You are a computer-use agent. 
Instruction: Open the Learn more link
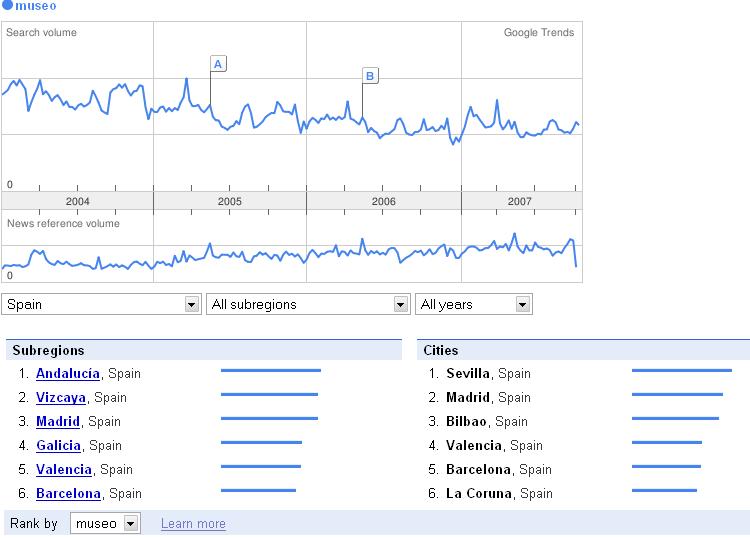pyautogui.click(x=193, y=524)
